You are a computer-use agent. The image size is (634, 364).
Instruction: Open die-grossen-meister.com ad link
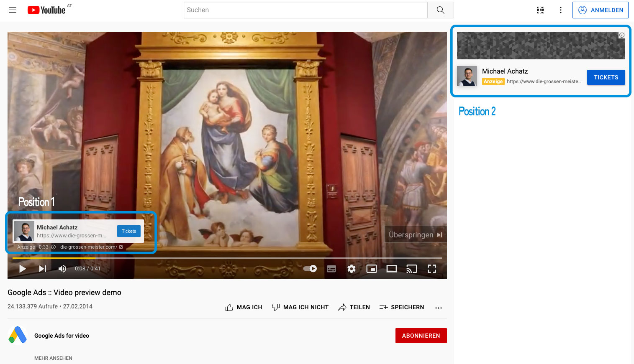click(91, 247)
